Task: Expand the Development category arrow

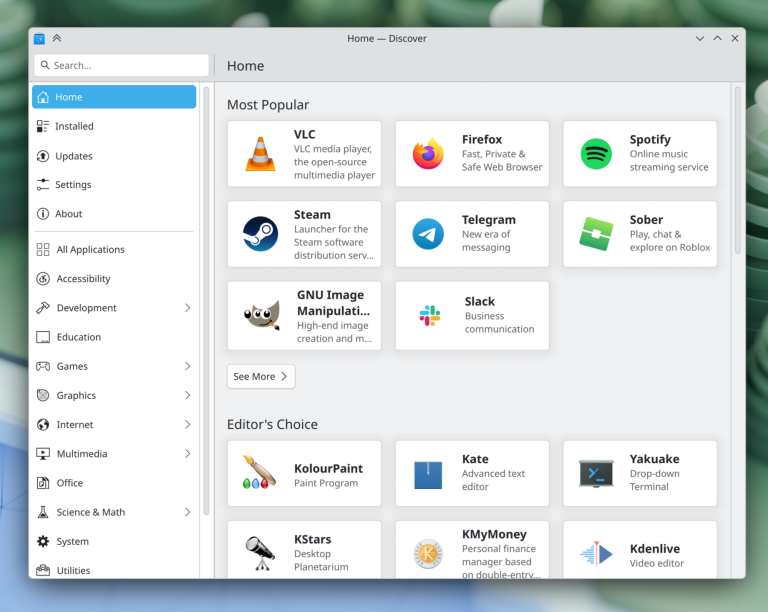Action: click(x=188, y=308)
